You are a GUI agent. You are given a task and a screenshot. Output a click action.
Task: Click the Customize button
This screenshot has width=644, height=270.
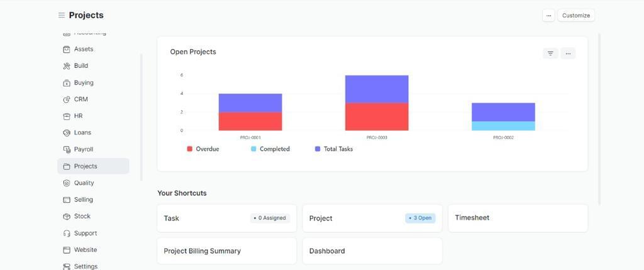pos(576,16)
